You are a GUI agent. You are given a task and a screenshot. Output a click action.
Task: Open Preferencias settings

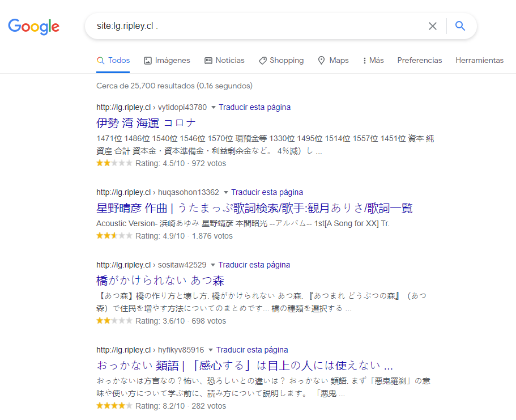420,60
